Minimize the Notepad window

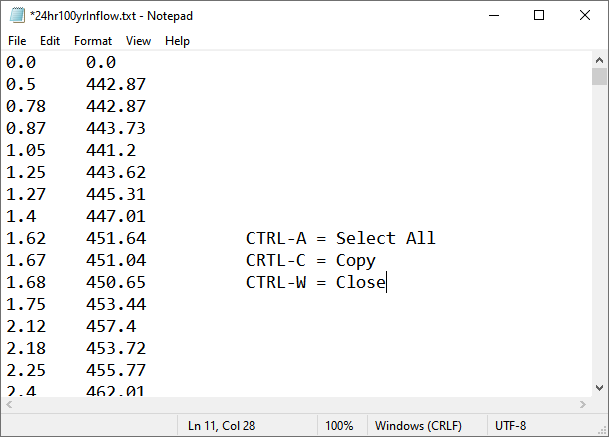tap(493, 15)
